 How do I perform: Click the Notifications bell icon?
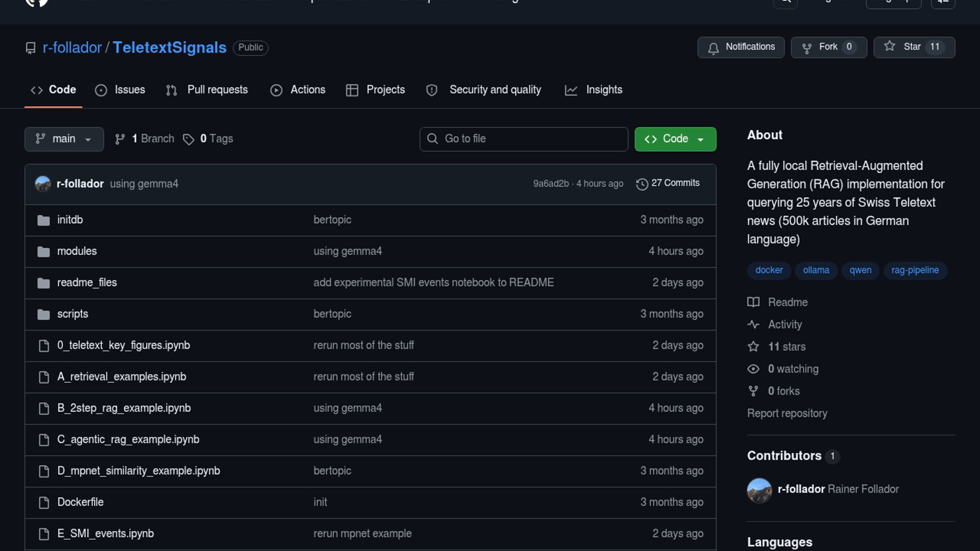[713, 48]
